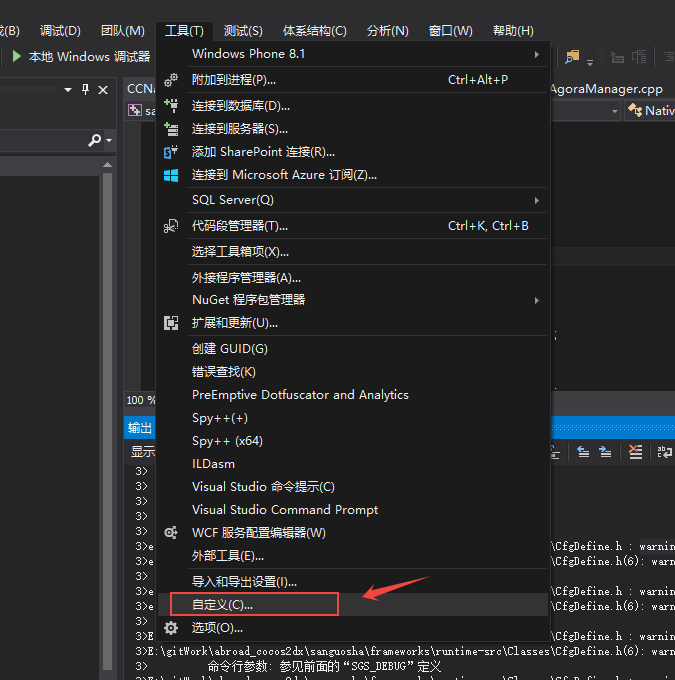Click the 工具(T) menu header
The width and height of the screenshot is (675, 680).
(184, 31)
